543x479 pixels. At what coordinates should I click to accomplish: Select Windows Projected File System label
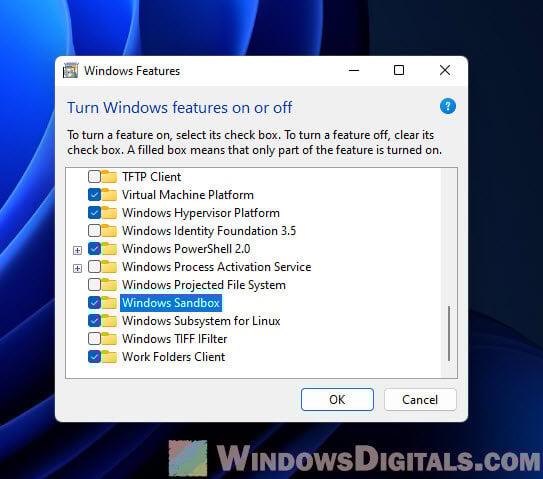204,285
